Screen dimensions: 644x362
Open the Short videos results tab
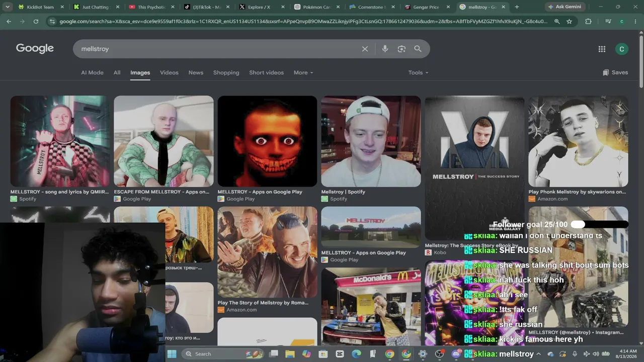point(266,72)
